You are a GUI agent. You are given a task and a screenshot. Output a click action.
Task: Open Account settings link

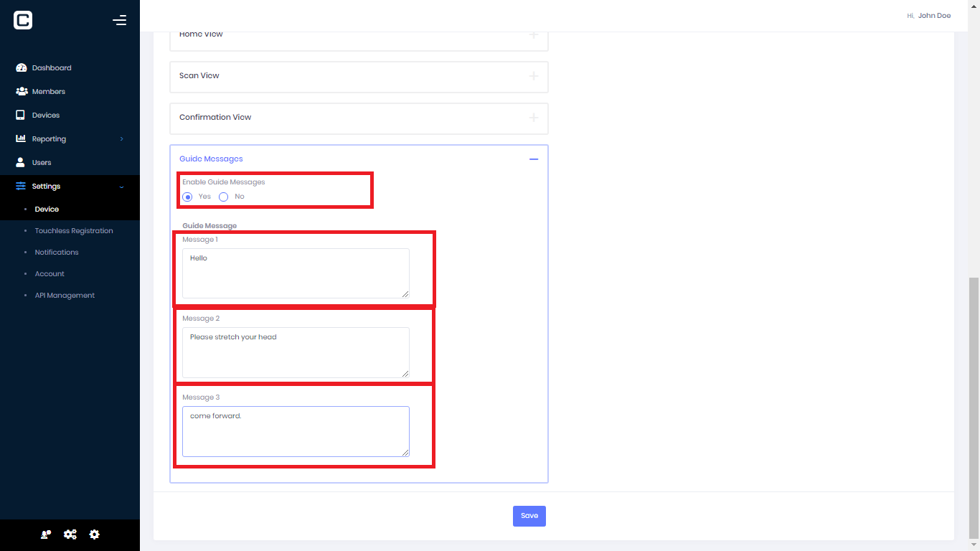(x=49, y=273)
